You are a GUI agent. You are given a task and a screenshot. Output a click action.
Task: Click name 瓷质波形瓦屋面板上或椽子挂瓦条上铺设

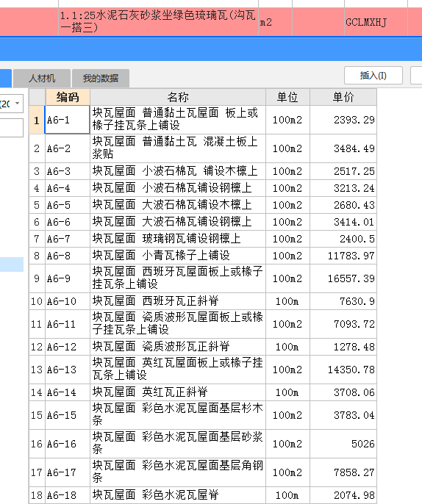pyautogui.click(x=178, y=324)
